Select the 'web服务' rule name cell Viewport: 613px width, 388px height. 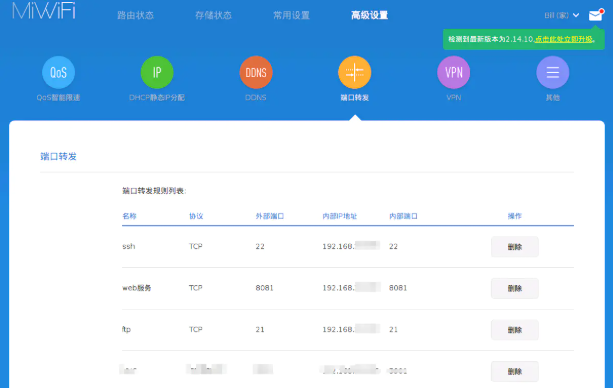136,288
